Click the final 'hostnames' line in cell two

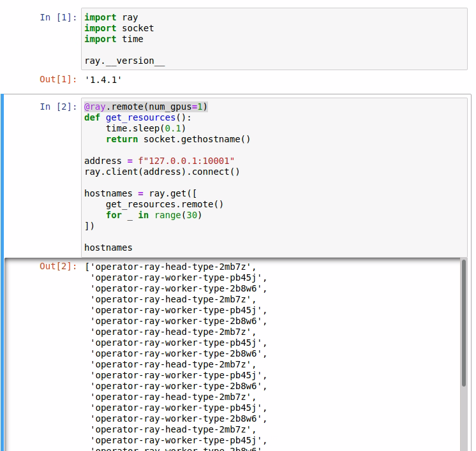pyautogui.click(x=108, y=248)
